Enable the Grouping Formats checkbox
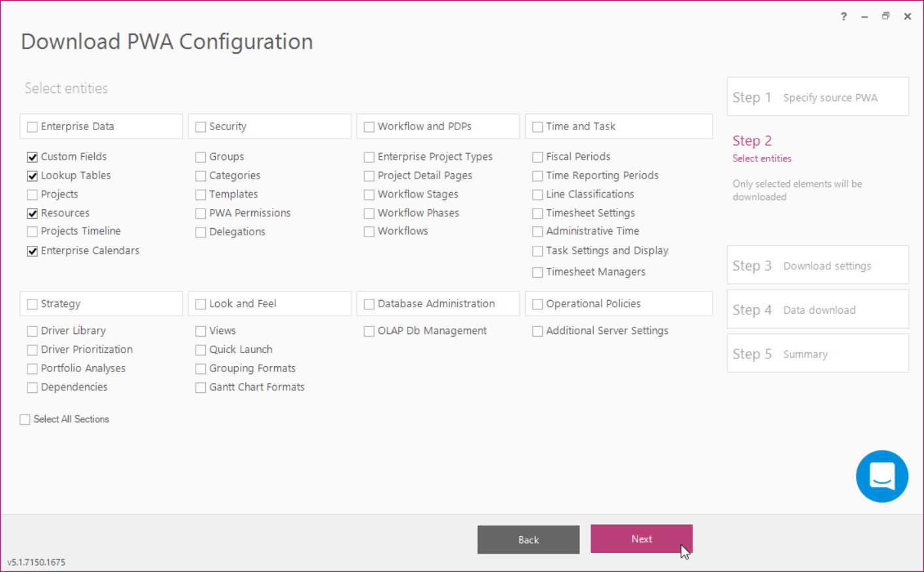 pyautogui.click(x=201, y=369)
